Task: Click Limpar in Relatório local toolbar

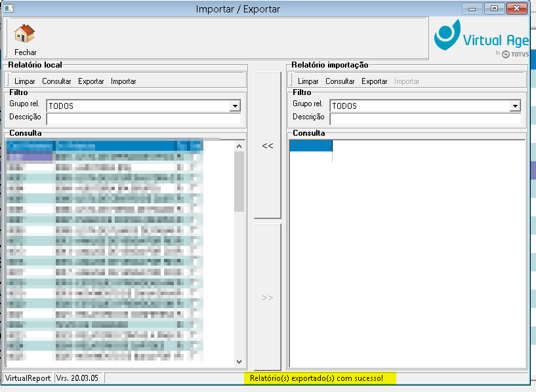Action: [25, 81]
